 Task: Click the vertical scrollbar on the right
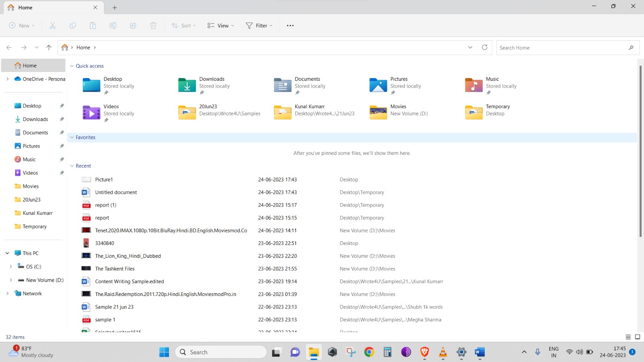pos(640,151)
